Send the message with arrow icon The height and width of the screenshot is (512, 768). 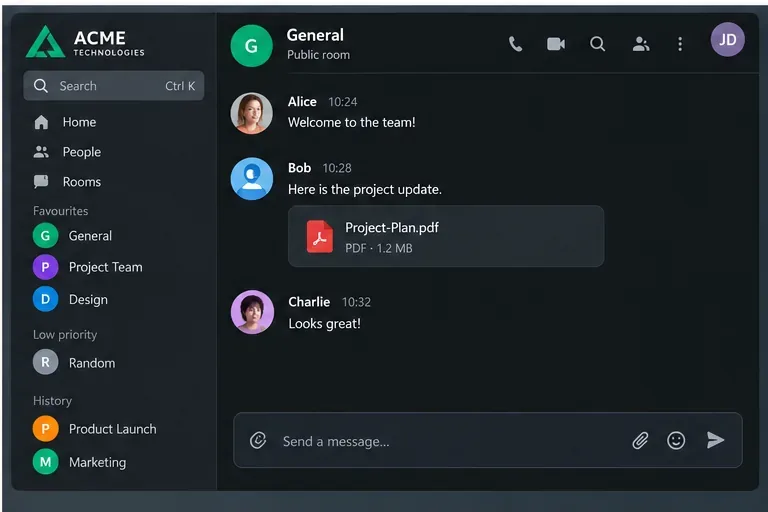pos(715,440)
